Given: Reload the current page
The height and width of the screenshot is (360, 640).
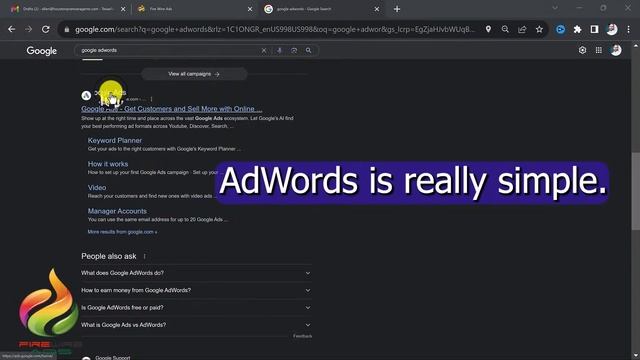Looking at the screenshot, I should coord(46,29).
